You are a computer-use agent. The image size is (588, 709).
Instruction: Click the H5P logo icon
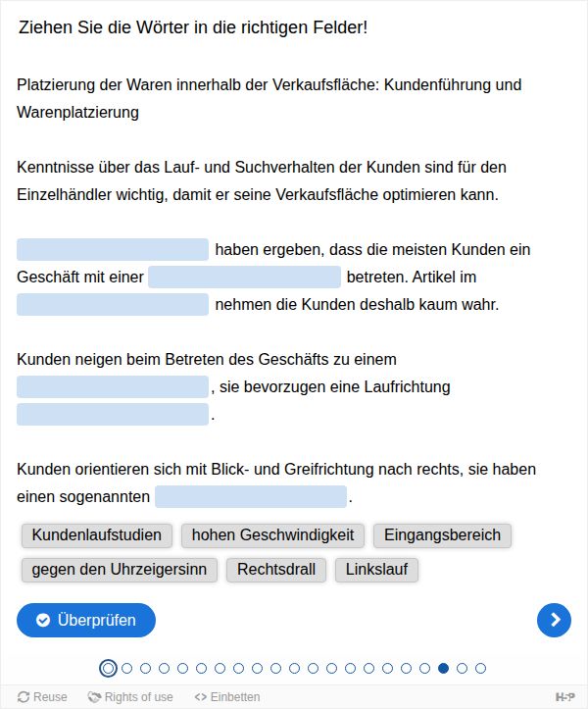coord(564,697)
